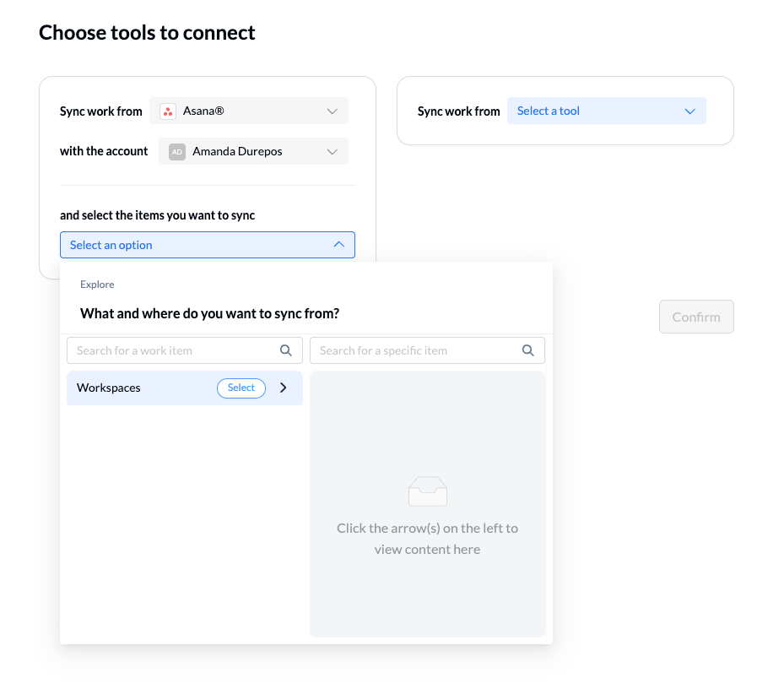Image resolution: width=784 pixels, height=689 pixels.
Task: Click the AD account avatar icon
Action: coord(177,152)
